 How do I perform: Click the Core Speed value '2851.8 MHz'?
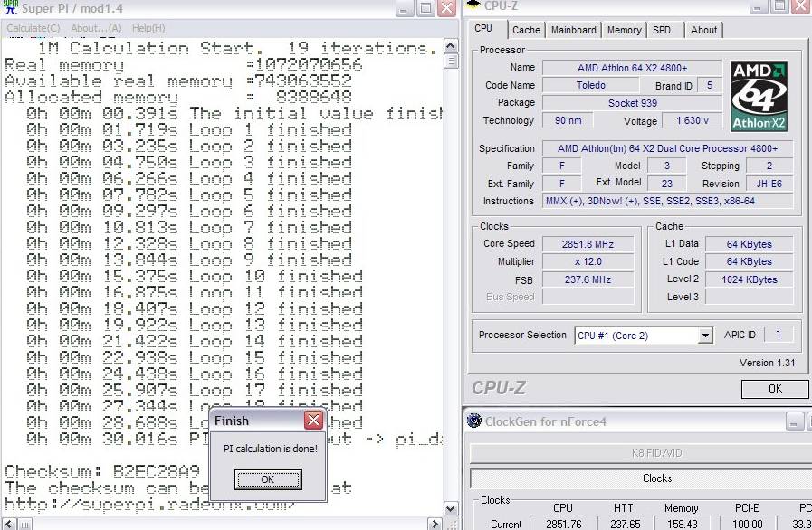click(588, 244)
